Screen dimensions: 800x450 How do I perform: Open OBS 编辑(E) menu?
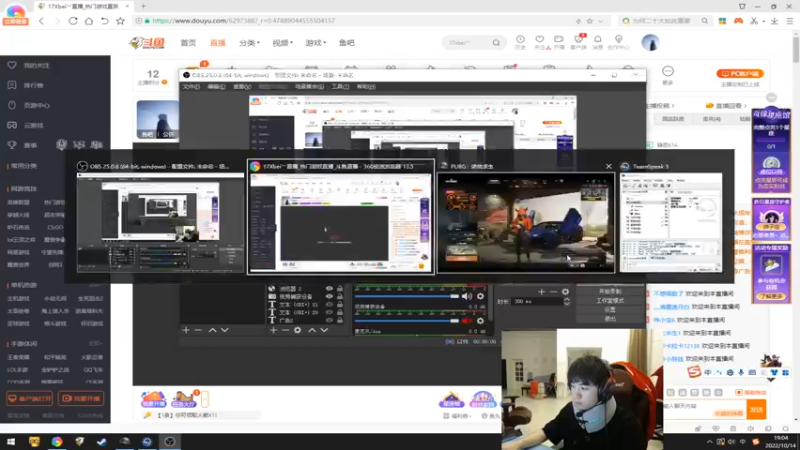tap(216, 87)
